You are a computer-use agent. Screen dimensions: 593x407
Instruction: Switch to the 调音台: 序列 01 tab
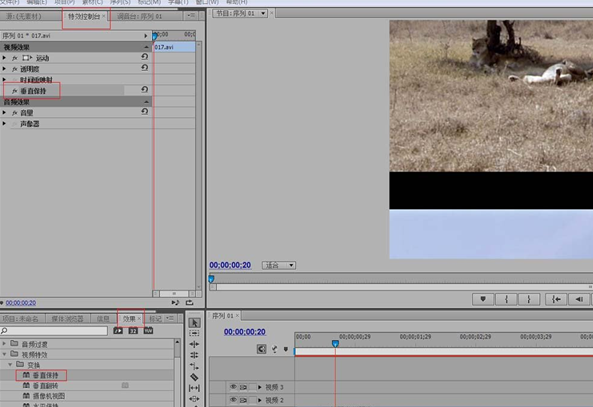139,16
